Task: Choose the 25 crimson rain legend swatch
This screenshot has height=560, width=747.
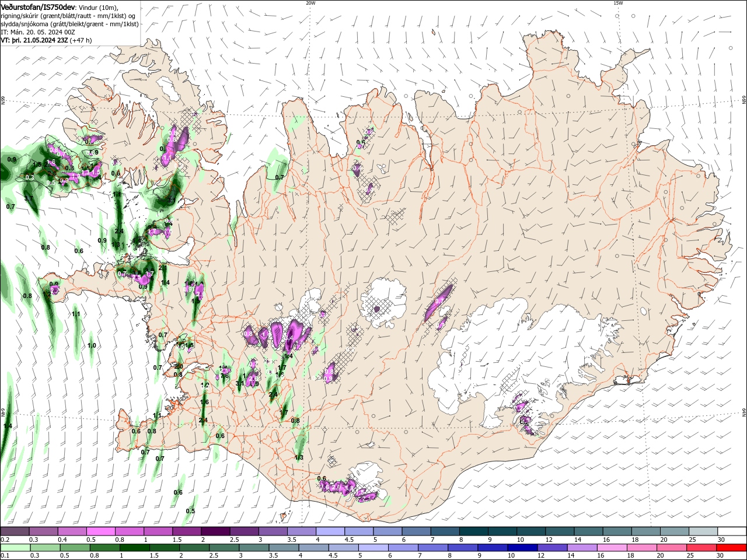Action: click(x=700, y=548)
